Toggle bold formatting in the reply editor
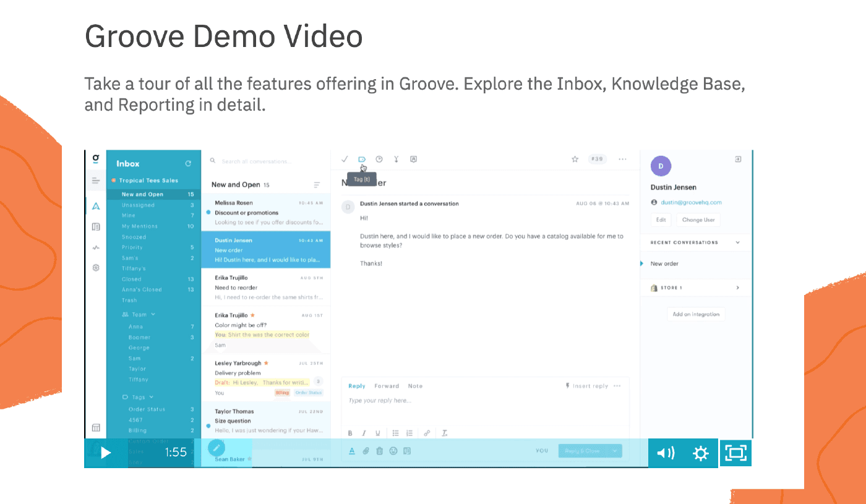The width and height of the screenshot is (866, 504). tap(349, 433)
